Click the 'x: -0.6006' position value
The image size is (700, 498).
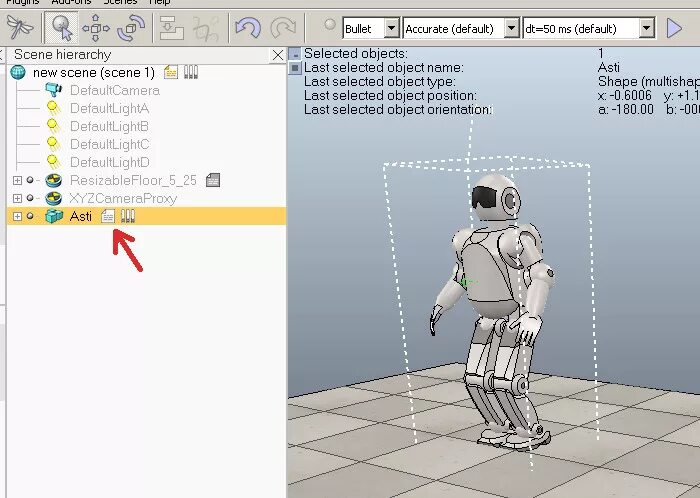tap(624, 95)
